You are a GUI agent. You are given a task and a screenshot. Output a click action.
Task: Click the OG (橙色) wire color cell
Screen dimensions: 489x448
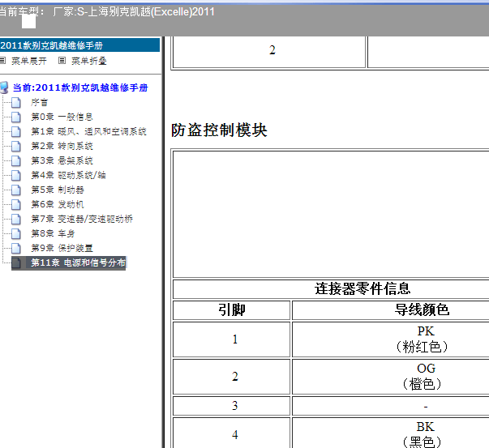tap(422, 377)
